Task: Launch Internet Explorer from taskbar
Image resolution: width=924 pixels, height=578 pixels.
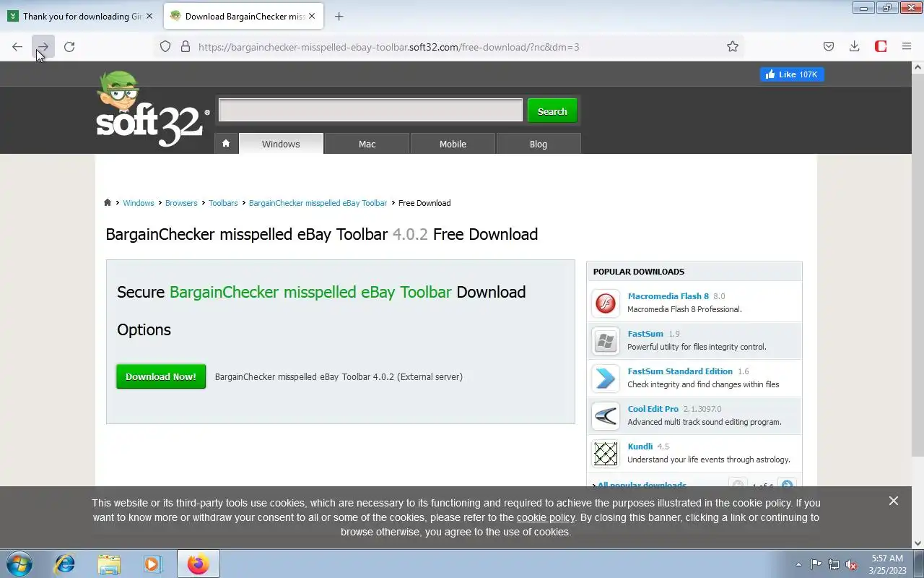Action: (65, 564)
